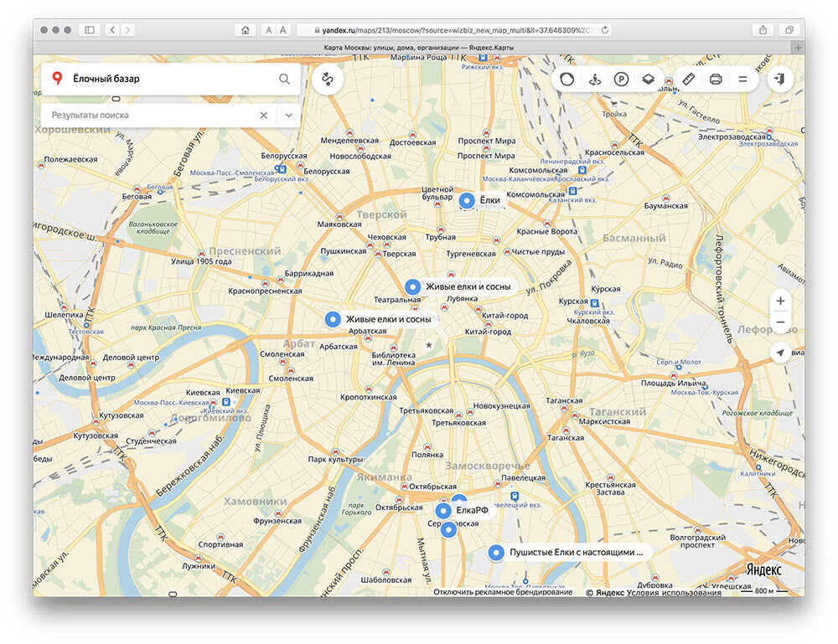Screen dimensions: 838x644
Task: Click the Маяковская metro label
Action: [339, 224]
